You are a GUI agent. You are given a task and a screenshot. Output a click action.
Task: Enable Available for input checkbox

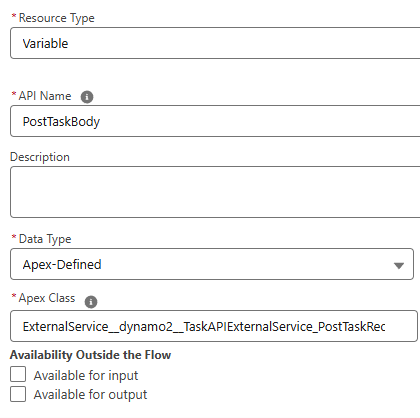[x=18, y=374]
